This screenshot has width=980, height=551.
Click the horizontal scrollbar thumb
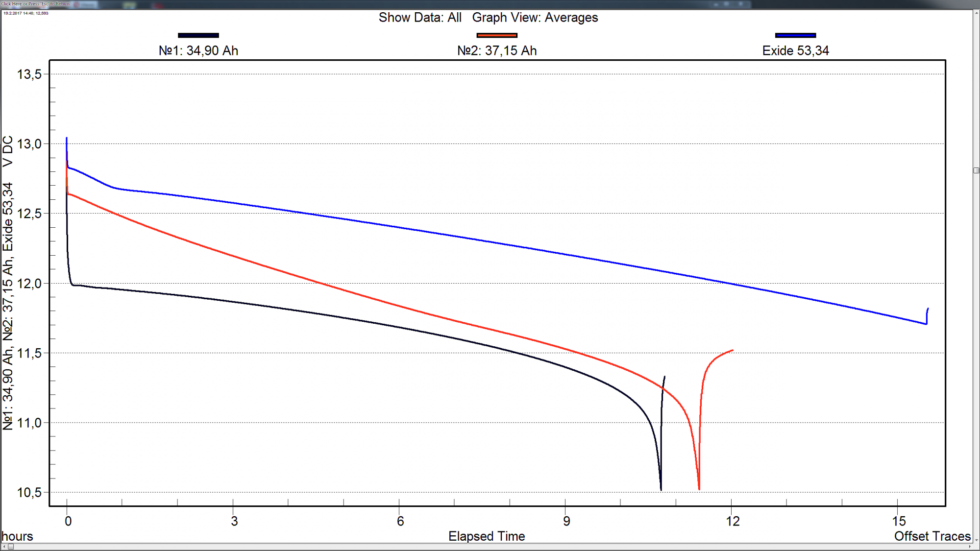coord(11,547)
